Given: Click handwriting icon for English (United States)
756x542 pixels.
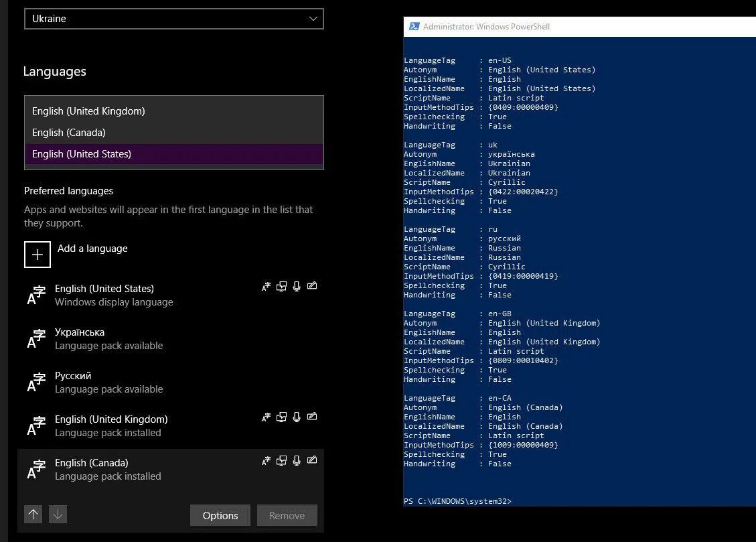Looking at the screenshot, I should tap(312, 286).
